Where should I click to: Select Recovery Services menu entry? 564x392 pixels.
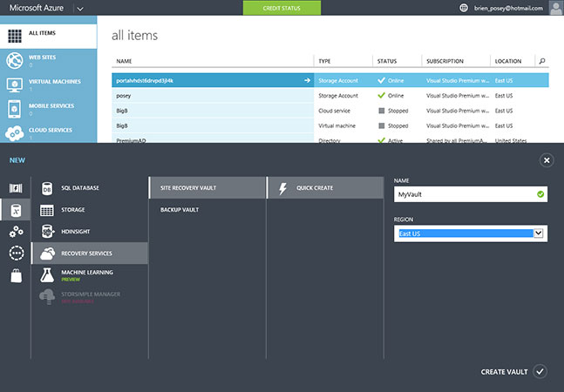[89, 253]
